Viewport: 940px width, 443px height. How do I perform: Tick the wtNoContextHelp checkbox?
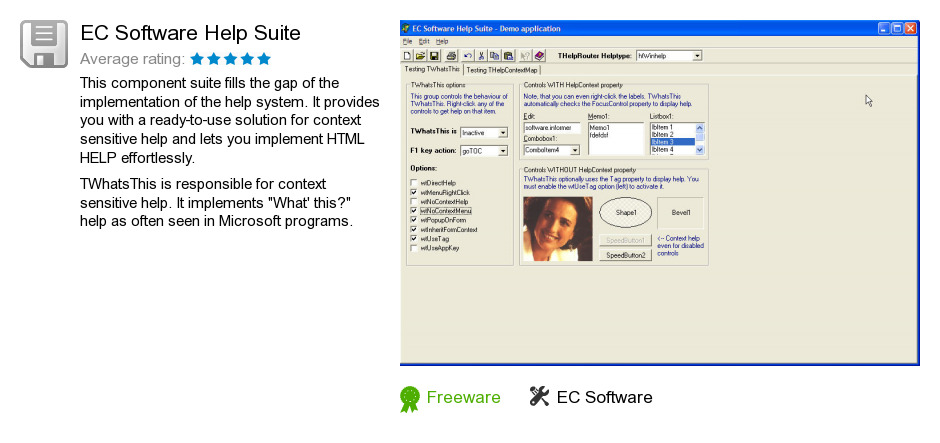pyautogui.click(x=414, y=201)
